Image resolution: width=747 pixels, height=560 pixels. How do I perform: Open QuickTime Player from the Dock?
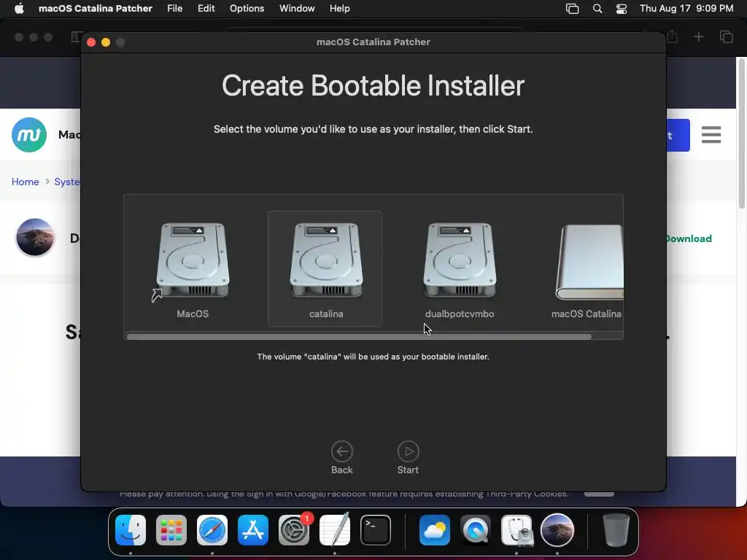pyautogui.click(x=476, y=530)
